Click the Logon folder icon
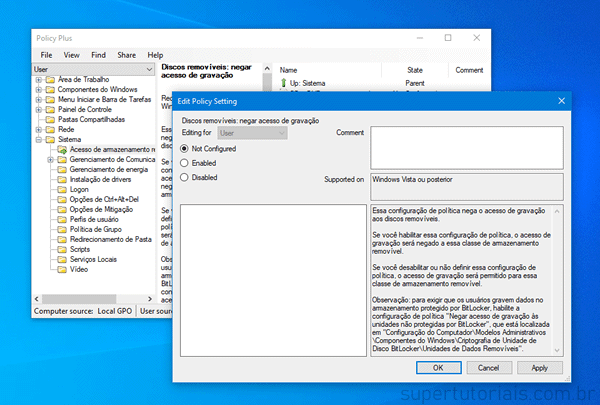 coord(62,190)
